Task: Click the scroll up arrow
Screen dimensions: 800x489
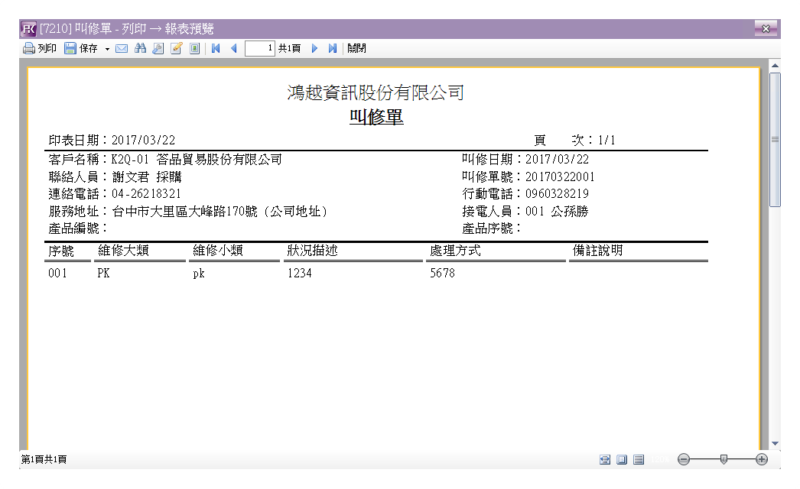Action: 775,65
